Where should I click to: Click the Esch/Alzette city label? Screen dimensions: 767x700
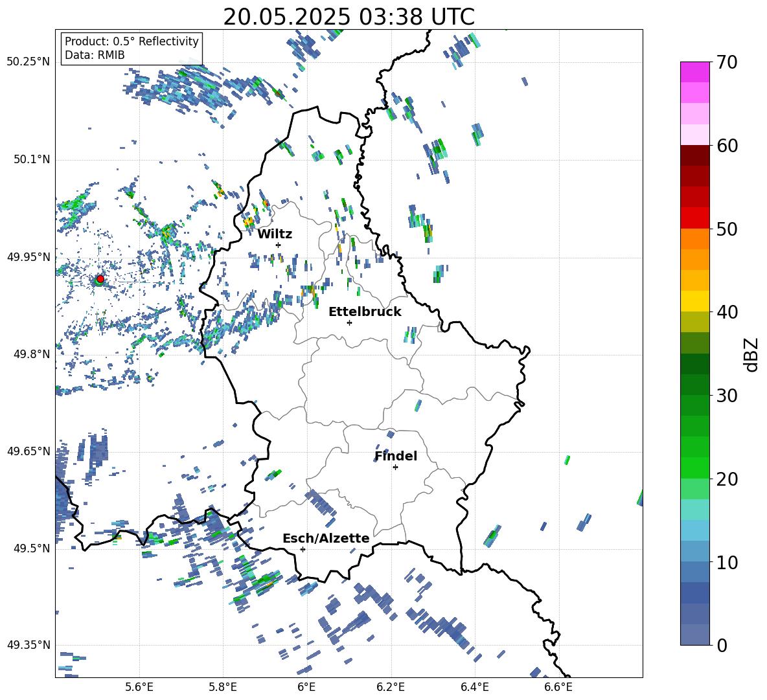326,538
